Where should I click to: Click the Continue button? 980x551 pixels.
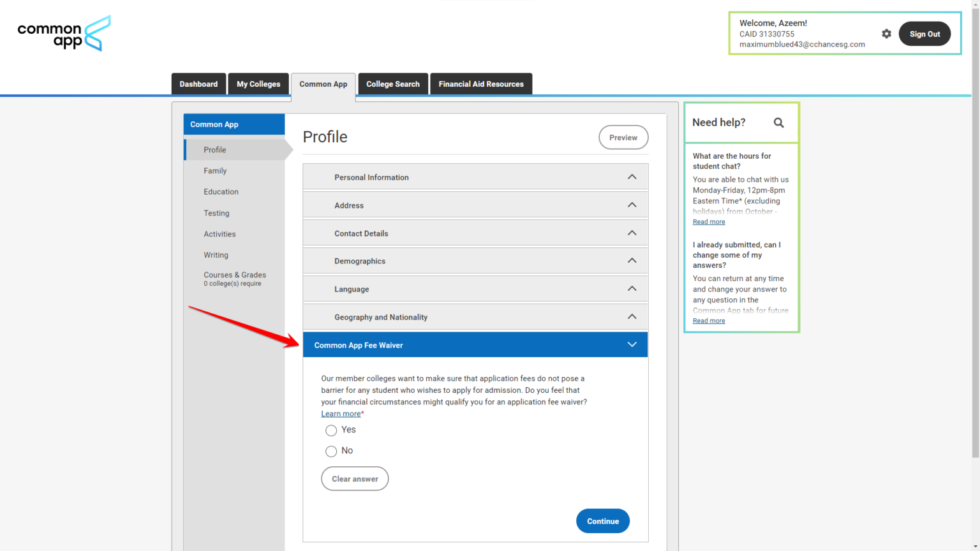click(602, 520)
